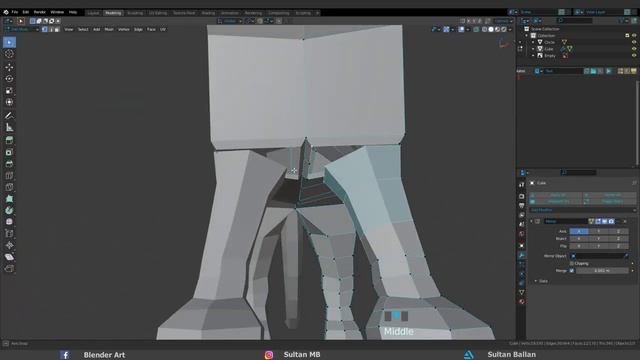Collapse the Mirror modifier panel
The image size is (640, 360).
tap(531, 221)
